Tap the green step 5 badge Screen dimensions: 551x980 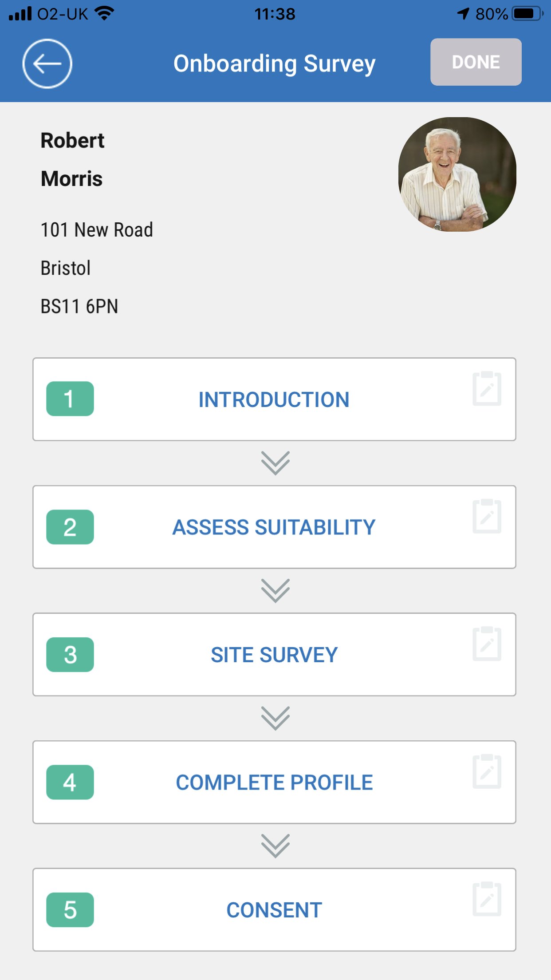click(x=70, y=910)
